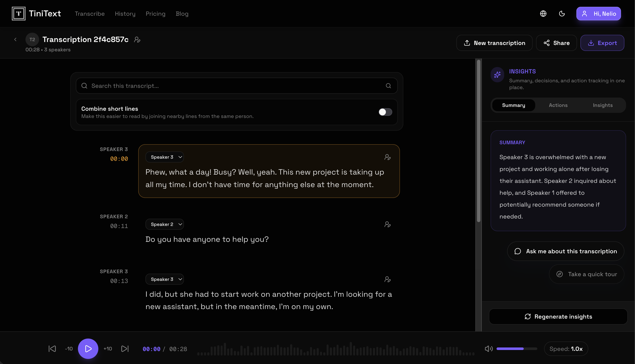Image resolution: width=635 pixels, height=364 pixels.
Task: Click edit speaker icon in first segment
Action: pyautogui.click(x=387, y=157)
